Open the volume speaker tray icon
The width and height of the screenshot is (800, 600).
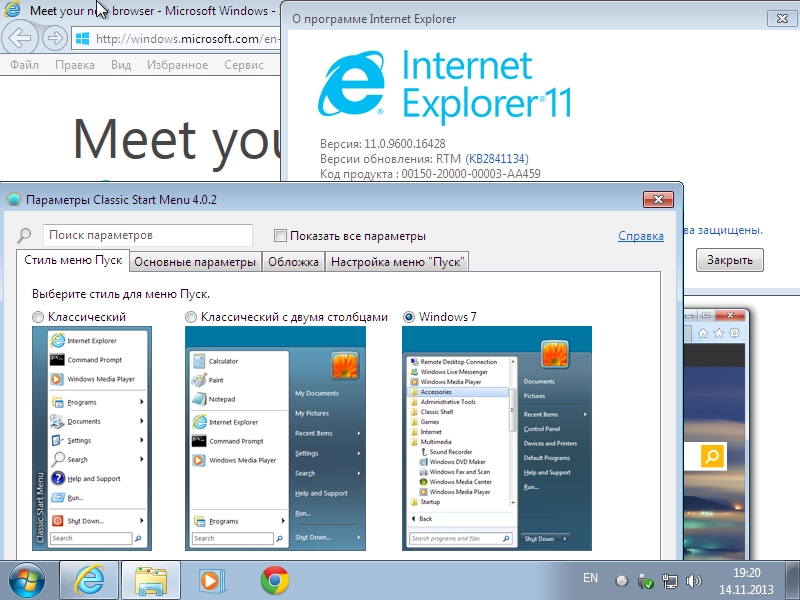coord(694,581)
